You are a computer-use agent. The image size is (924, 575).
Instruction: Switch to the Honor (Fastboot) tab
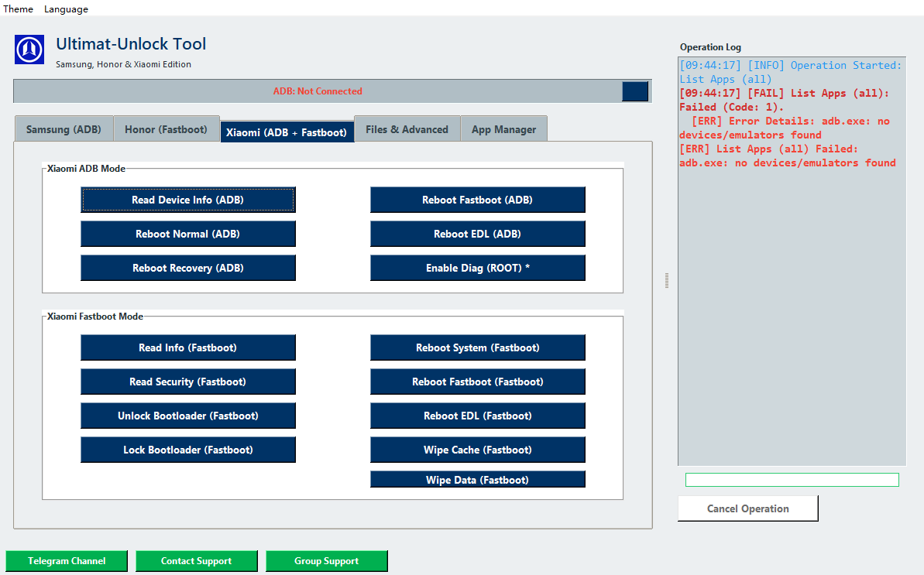coord(167,129)
